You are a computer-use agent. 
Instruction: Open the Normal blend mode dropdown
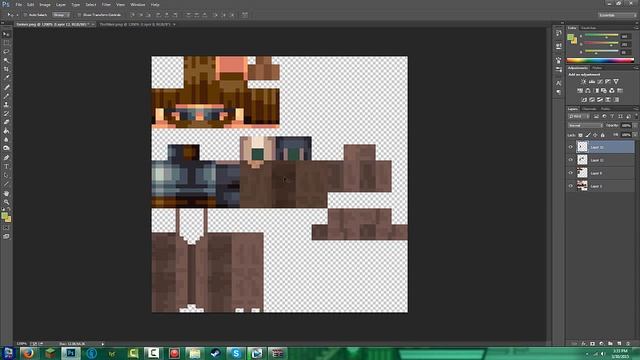point(585,126)
